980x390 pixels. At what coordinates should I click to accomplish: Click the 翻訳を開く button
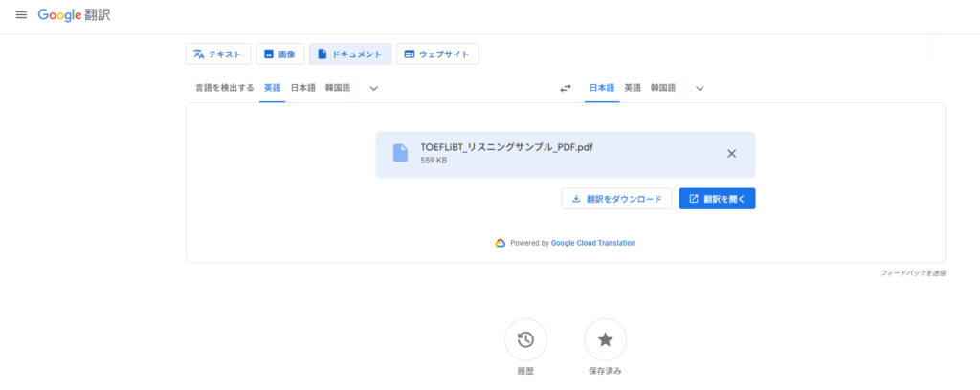717,199
